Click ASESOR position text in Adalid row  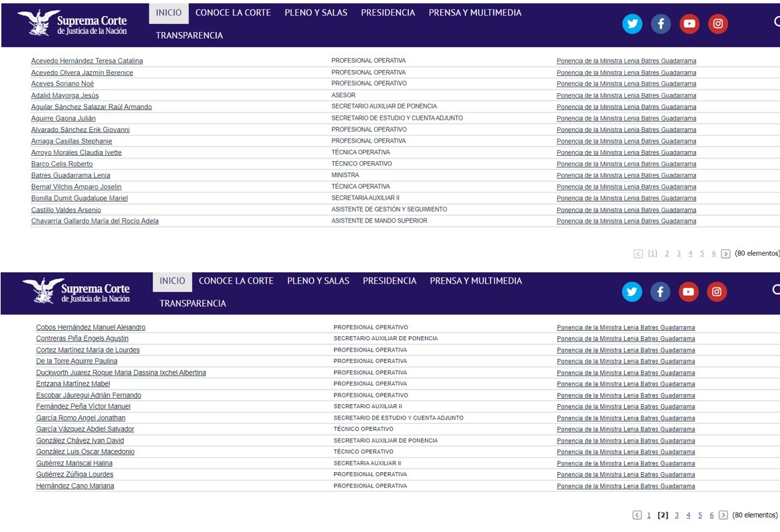[344, 95]
